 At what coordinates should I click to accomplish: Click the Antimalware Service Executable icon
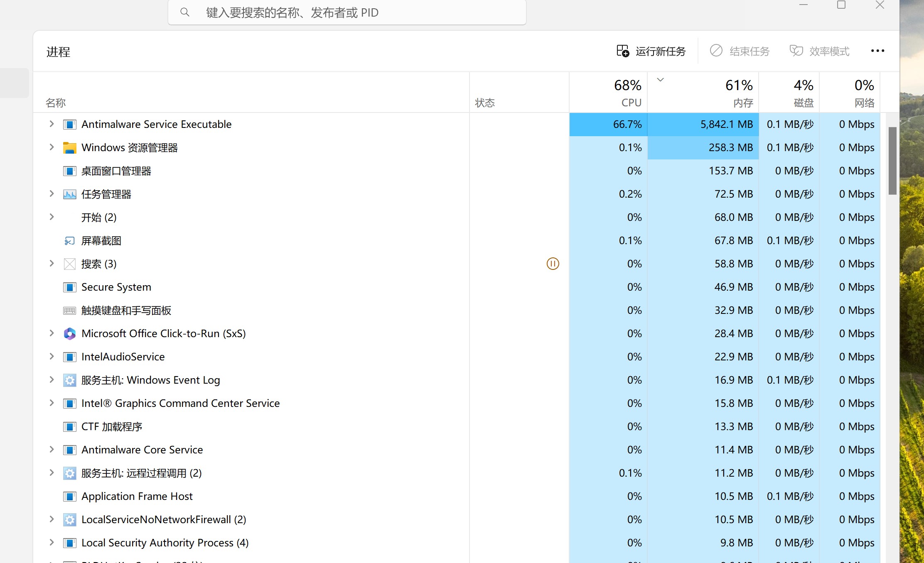69,125
